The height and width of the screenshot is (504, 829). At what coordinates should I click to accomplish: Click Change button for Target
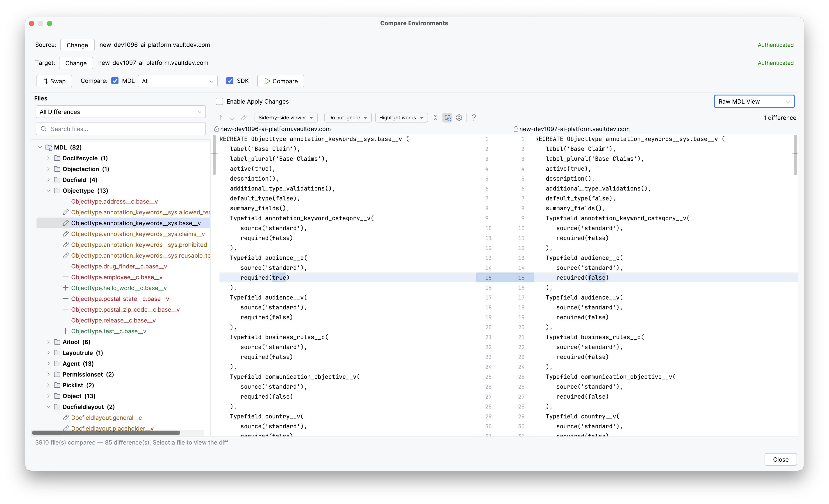point(76,63)
